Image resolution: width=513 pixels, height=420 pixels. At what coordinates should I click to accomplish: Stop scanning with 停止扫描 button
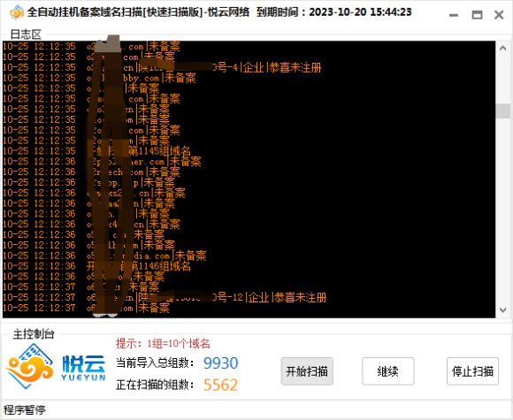click(x=473, y=371)
